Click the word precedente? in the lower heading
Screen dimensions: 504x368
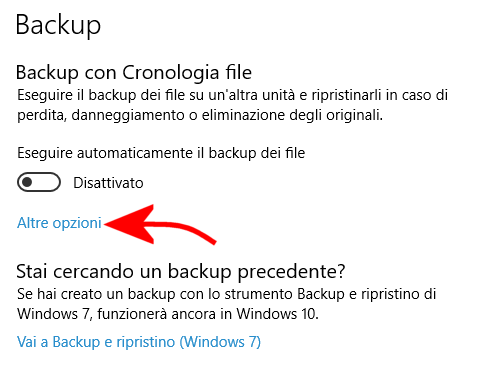pyautogui.click(x=291, y=273)
